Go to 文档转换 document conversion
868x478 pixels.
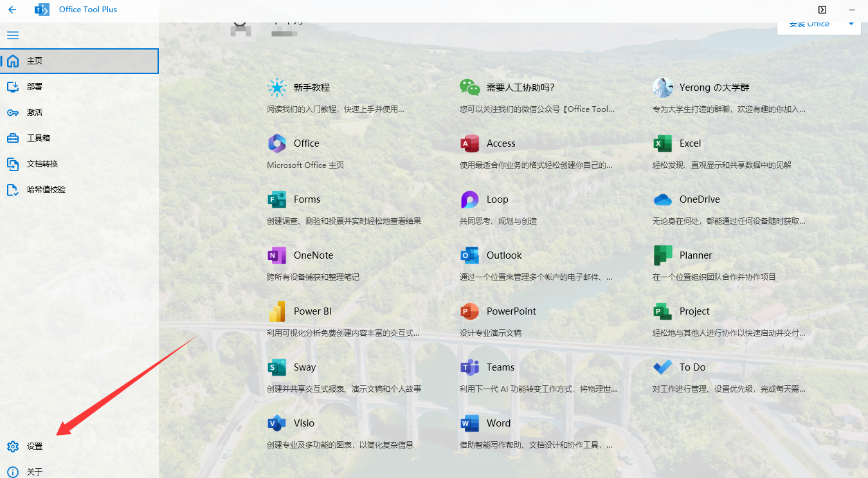pyautogui.click(x=80, y=164)
